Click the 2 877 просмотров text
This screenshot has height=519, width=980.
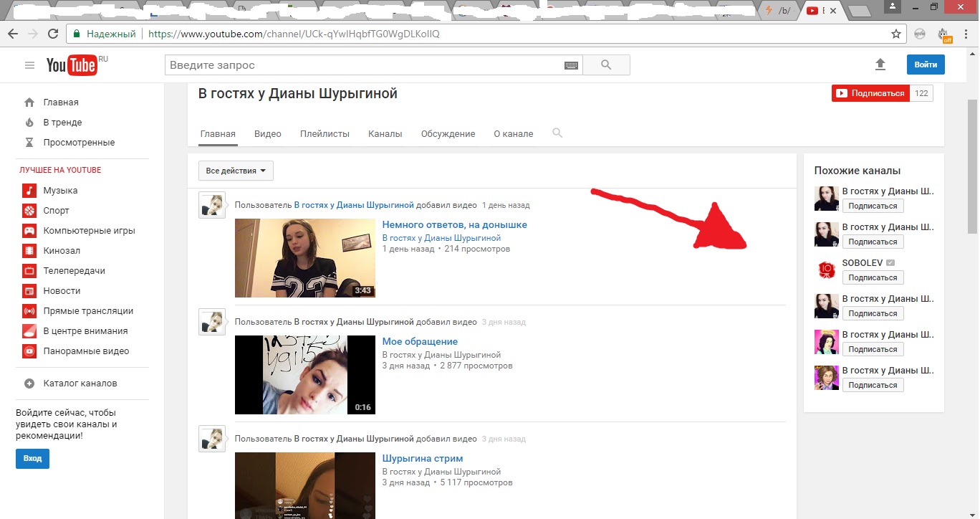coord(476,366)
